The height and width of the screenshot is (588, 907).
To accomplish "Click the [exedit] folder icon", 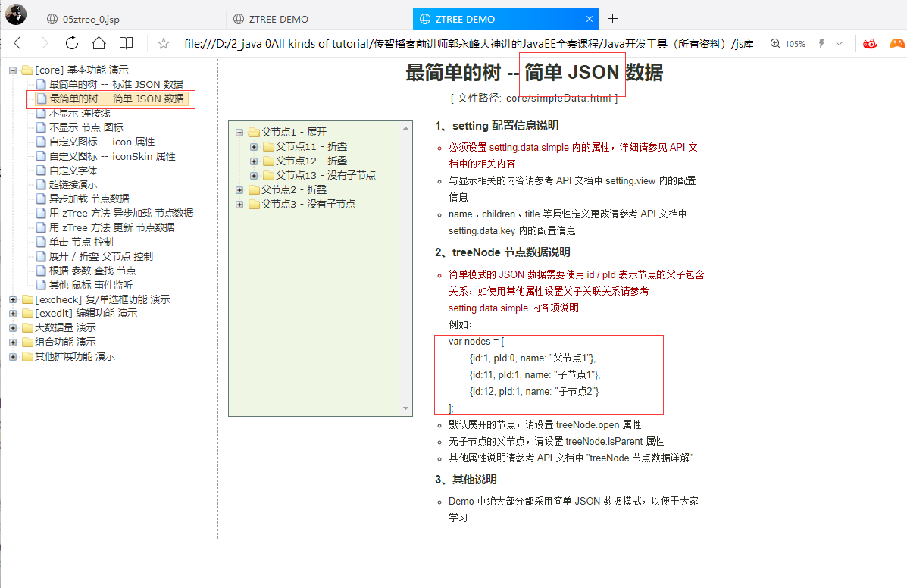I will point(27,314).
